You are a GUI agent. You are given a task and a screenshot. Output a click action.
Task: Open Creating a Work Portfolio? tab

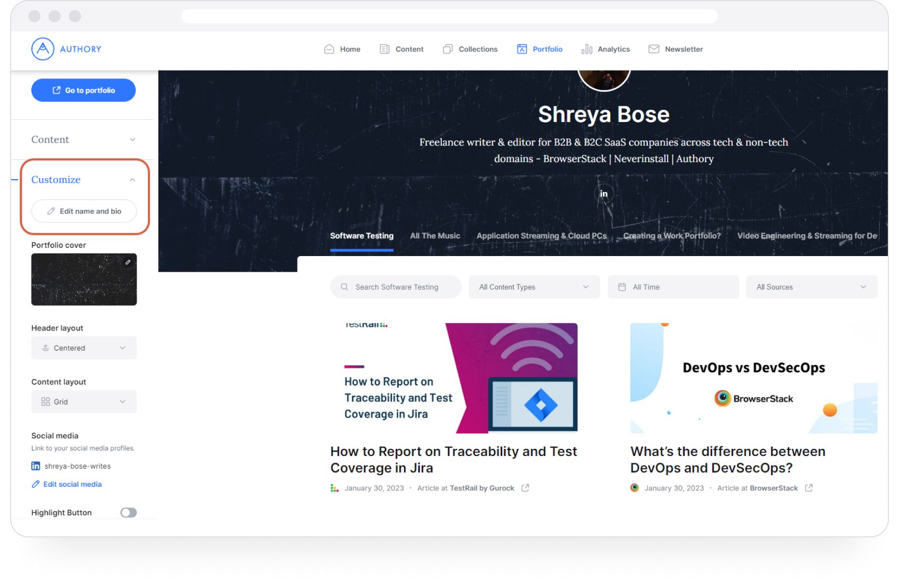(x=672, y=236)
